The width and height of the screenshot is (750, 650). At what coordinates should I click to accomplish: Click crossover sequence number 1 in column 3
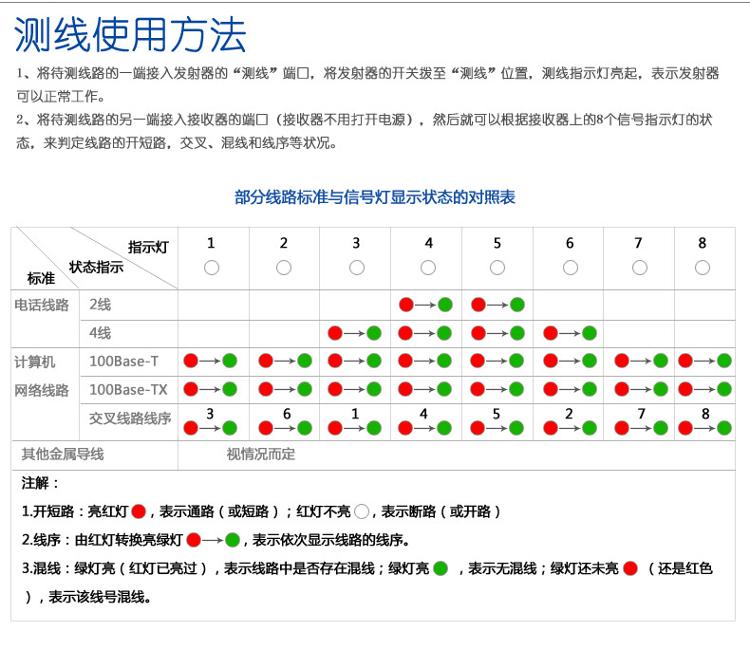click(x=355, y=414)
